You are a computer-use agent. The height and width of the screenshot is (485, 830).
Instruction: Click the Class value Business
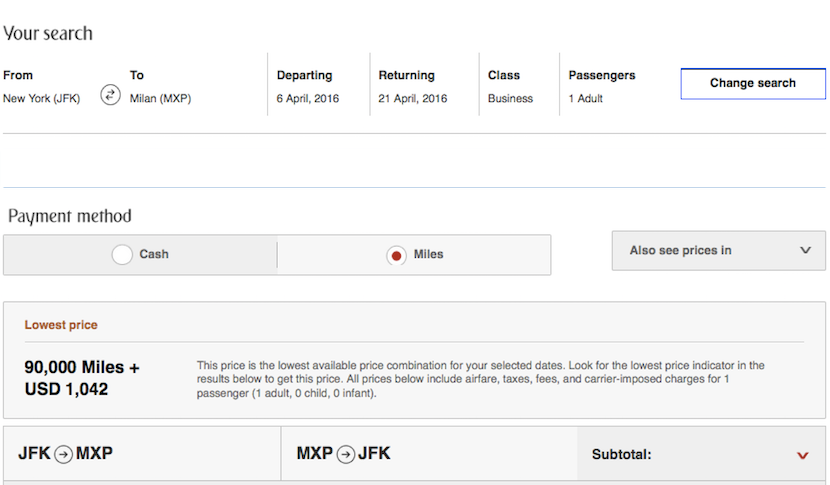click(x=510, y=99)
